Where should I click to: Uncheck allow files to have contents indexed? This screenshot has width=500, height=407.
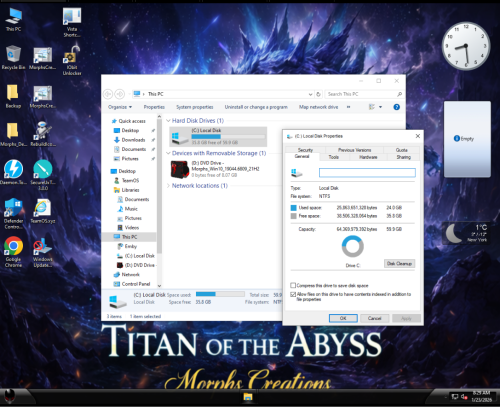pyautogui.click(x=293, y=294)
